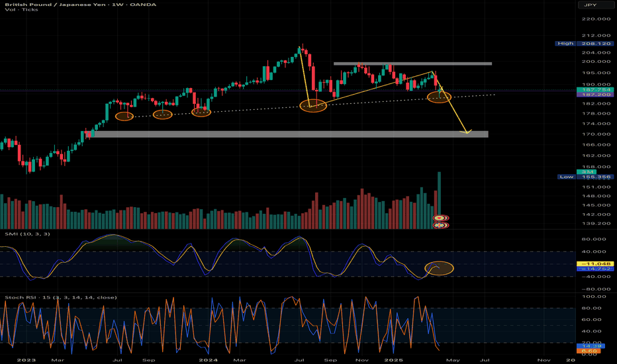Click the High 208.120 price label
Image resolution: width=617 pixels, height=364 pixels.
click(584, 44)
